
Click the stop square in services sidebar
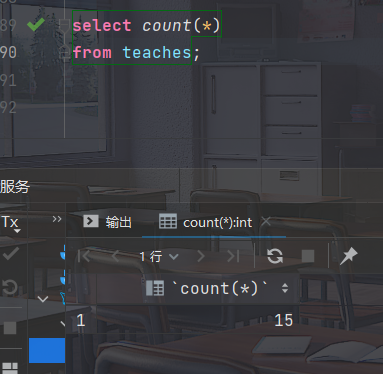10,328
